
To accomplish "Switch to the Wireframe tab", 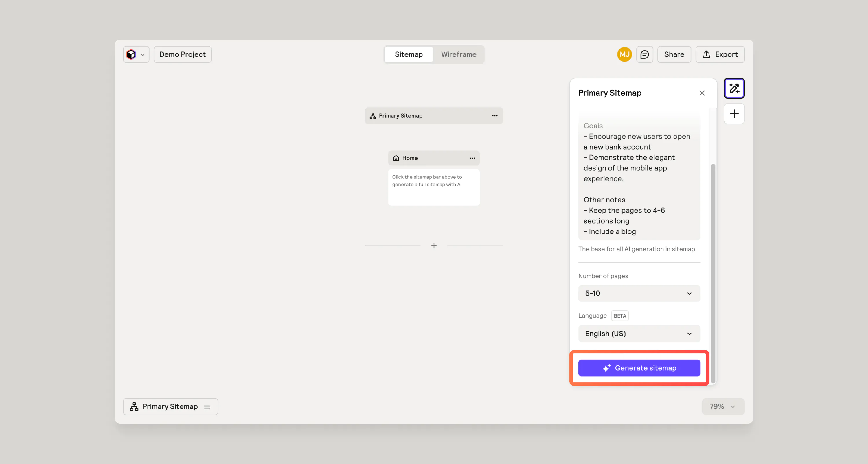I will [459, 54].
